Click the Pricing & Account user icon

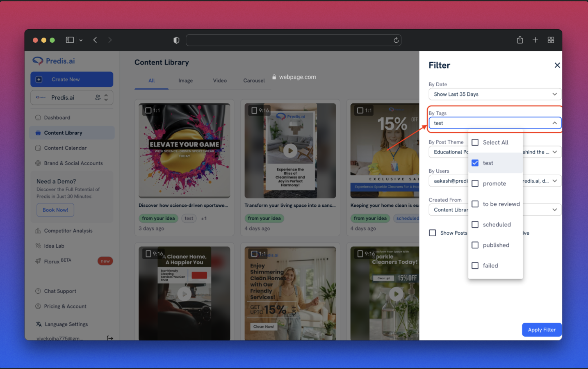[x=38, y=306]
